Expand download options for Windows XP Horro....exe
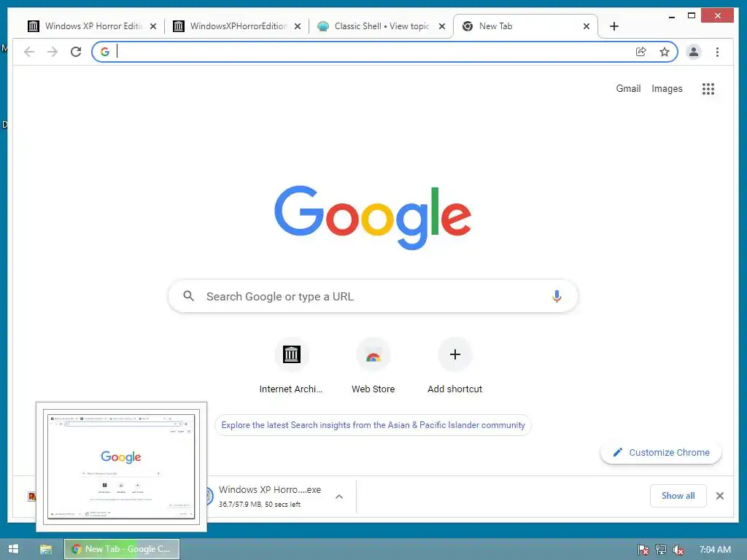 click(x=339, y=496)
